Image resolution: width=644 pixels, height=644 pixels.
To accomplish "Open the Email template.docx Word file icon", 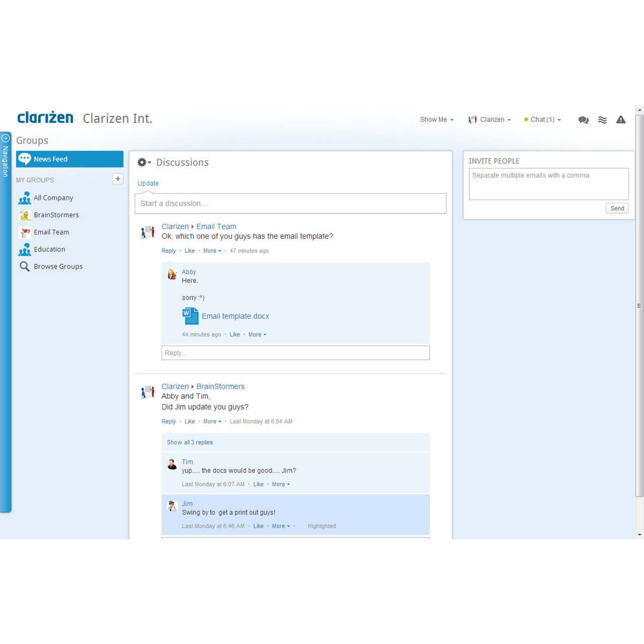I will [190, 315].
